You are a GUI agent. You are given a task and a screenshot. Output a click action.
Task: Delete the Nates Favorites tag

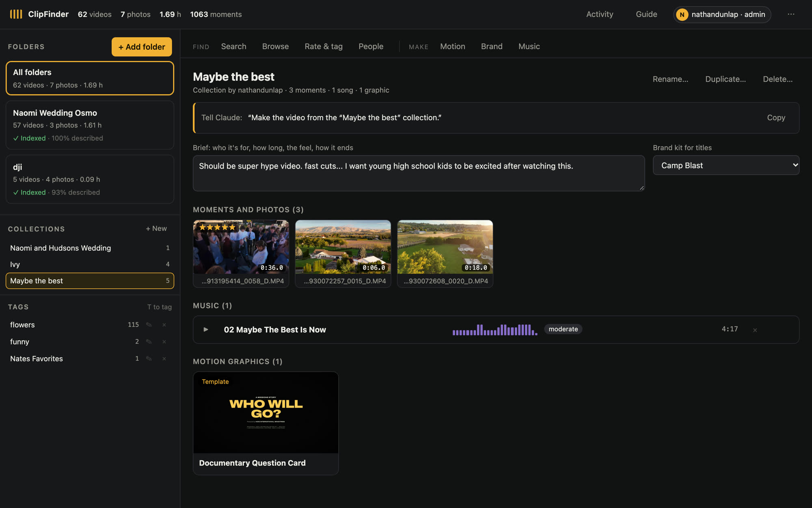[164, 359]
